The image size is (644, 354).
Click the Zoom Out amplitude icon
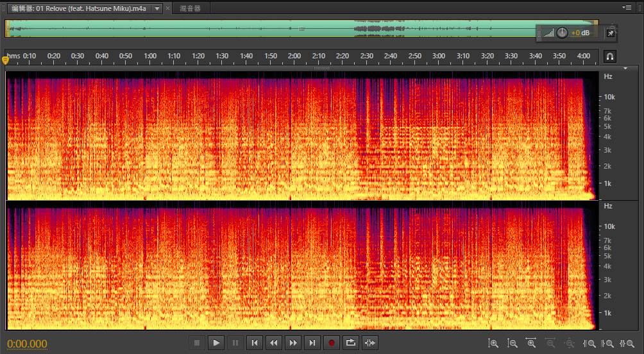(x=512, y=343)
